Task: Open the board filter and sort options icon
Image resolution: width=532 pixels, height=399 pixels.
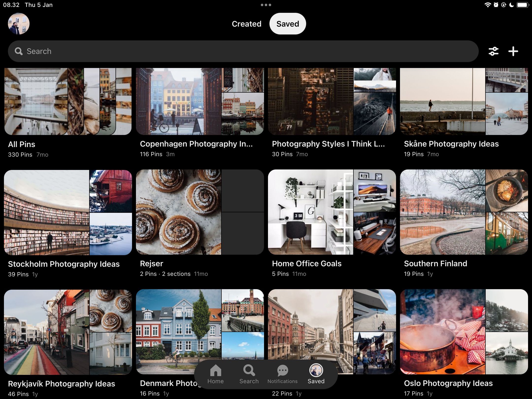Action: pyautogui.click(x=493, y=51)
